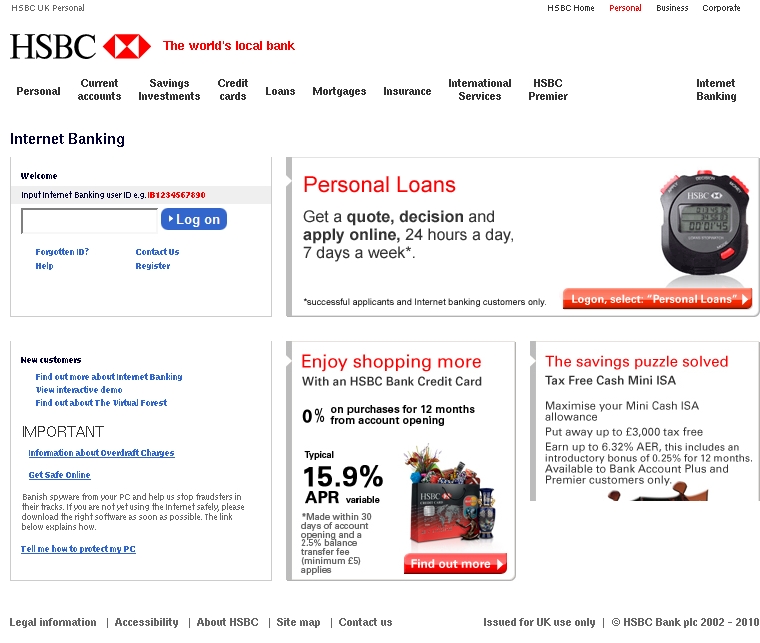Open Tell me how to protect my PC
The width and height of the screenshot is (760, 643).
click(78, 549)
